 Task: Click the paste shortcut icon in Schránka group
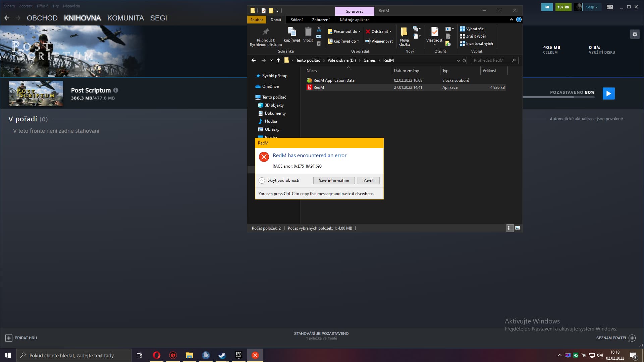click(x=319, y=43)
